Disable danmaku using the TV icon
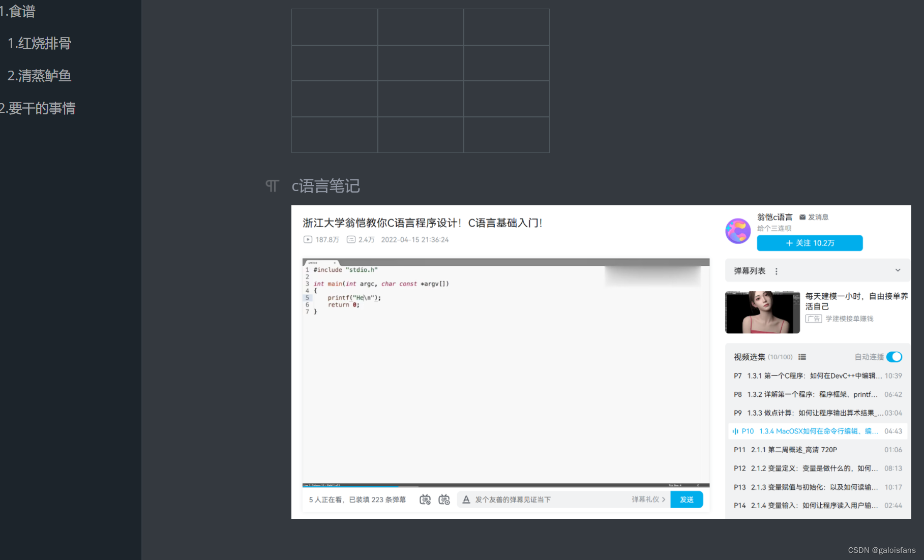 pos(425,500)
